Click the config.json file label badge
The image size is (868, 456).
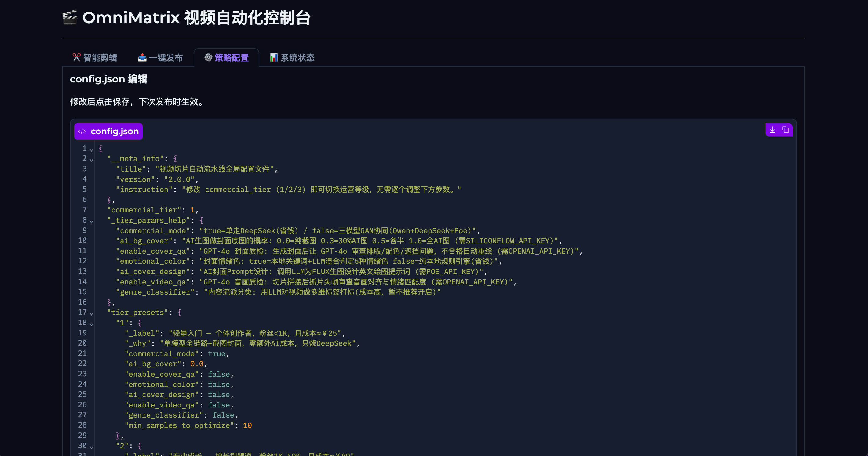[x=108, y=131]
